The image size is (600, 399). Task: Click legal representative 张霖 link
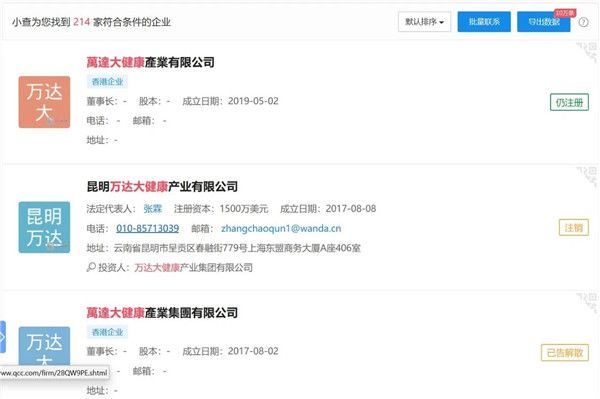click(x=153, y=209)
